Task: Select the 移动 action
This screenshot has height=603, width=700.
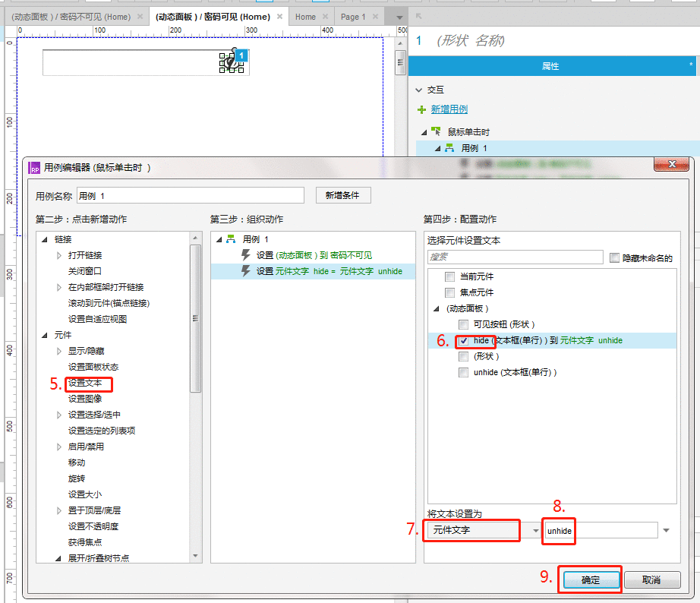Action: [77, 463]
